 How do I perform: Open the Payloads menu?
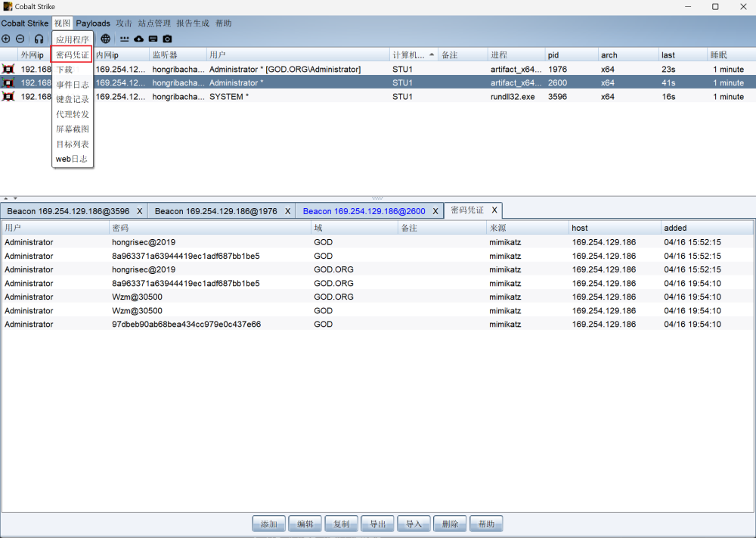pos(93,23)
